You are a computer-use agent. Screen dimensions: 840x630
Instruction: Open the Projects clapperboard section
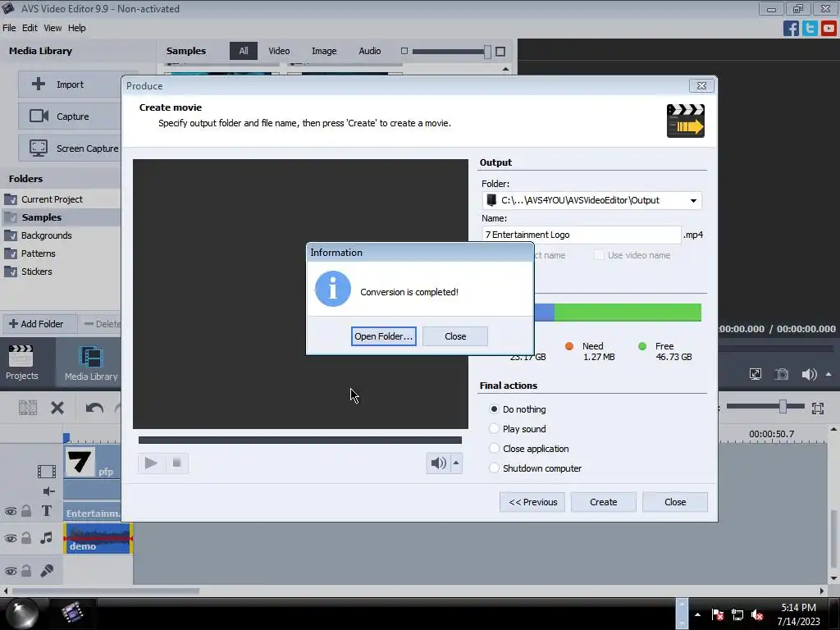(x=21, y=363)
